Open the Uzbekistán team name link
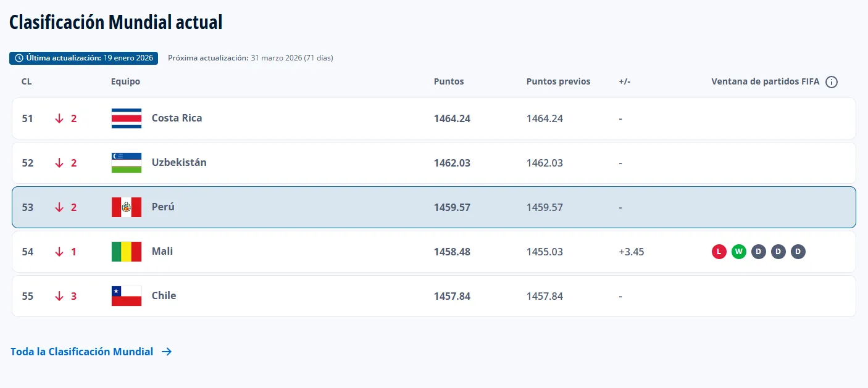868x388 pixels. click(179, 162)
